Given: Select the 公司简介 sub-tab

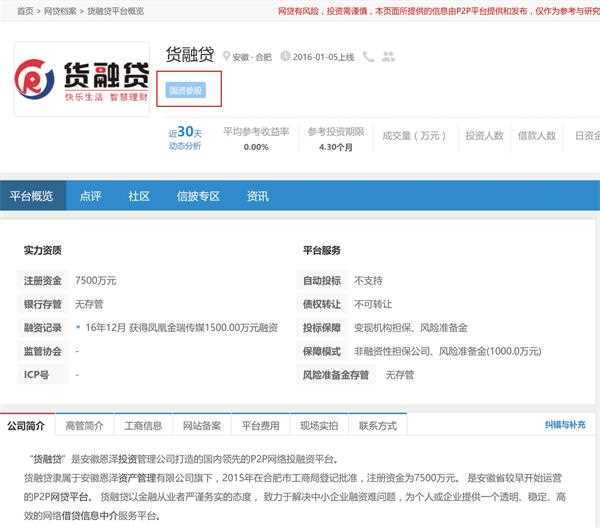Looking at the screenshot, I should point(26,425).
